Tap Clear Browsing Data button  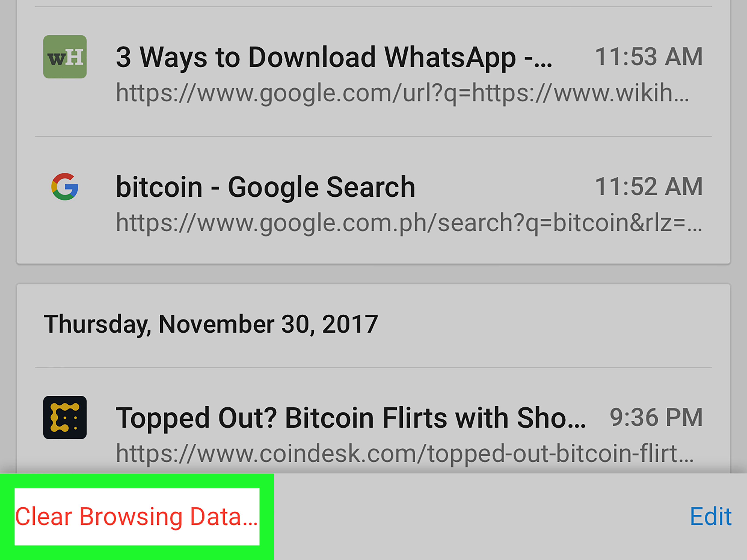click(x=137, y=516)
